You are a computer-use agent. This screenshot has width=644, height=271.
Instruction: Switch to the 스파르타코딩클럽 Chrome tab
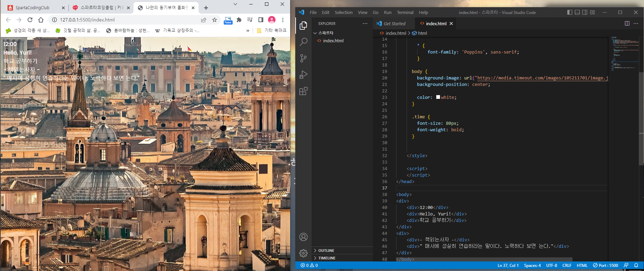pyautogui.click(x=101, y=7)
